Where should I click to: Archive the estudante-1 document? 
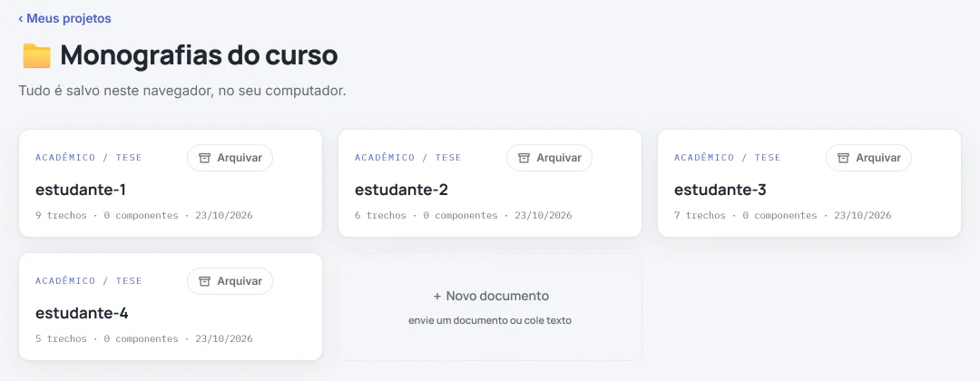coord(230,158)
